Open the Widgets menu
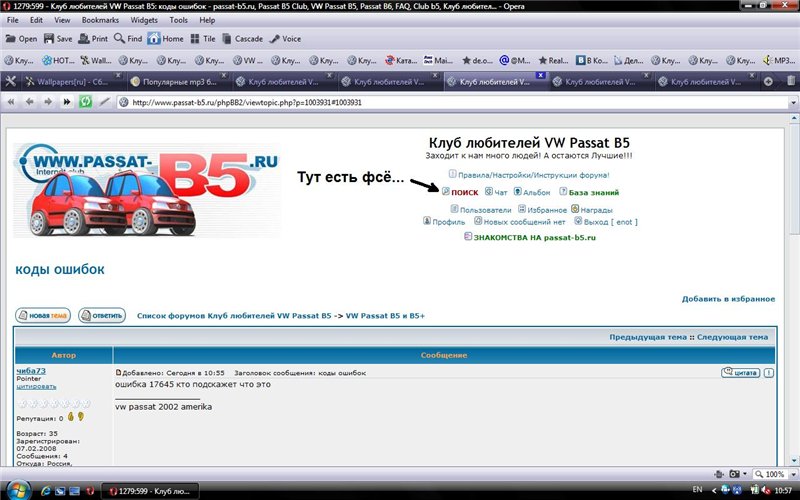This screenshot has height=500, width=800. click(144, 20)
